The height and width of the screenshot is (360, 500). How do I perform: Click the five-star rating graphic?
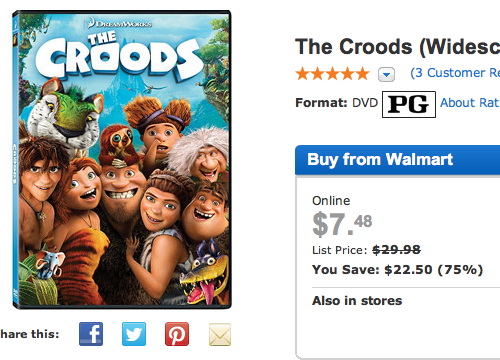[x=333, y=74]
